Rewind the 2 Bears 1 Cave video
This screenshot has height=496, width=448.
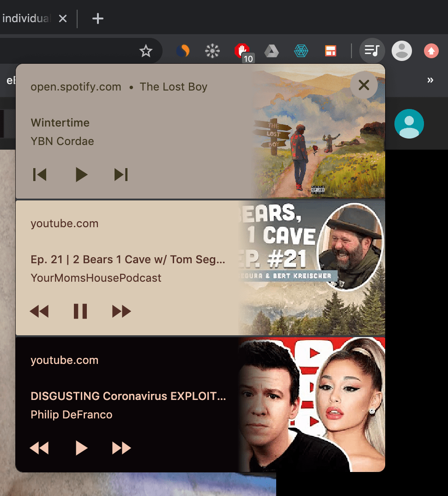point(39,311)
